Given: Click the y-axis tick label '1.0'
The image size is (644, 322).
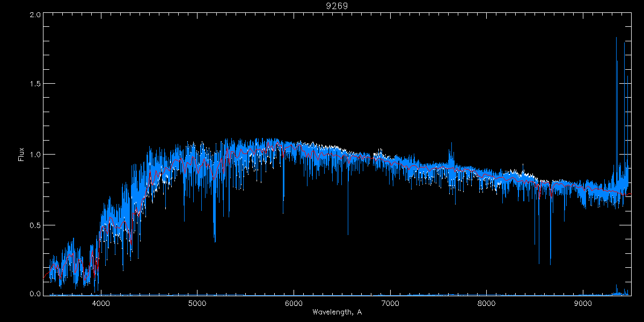Looking at the screenshot, I should [35, 155].
